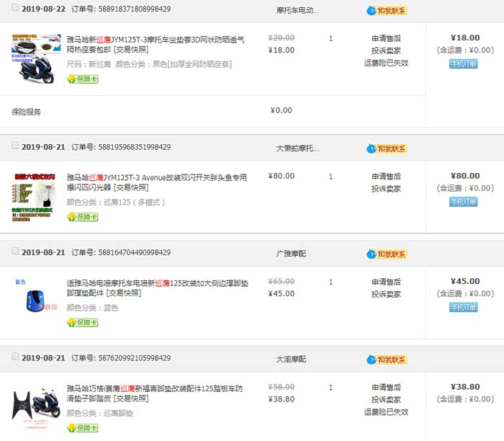Contact seller 大懒蛇摩托 via 和我联系 icon
This screenshot has width=504, height=441.
(x=387, y=149)
